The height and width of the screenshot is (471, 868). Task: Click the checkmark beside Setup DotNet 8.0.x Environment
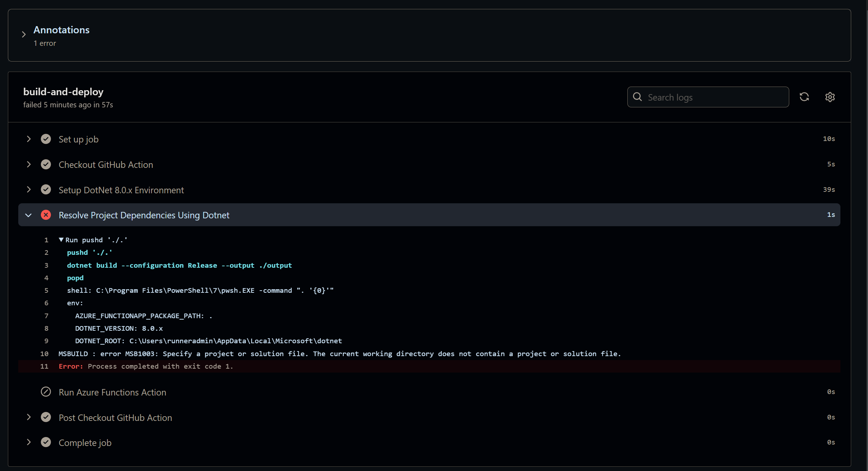[x=46, y=189]
